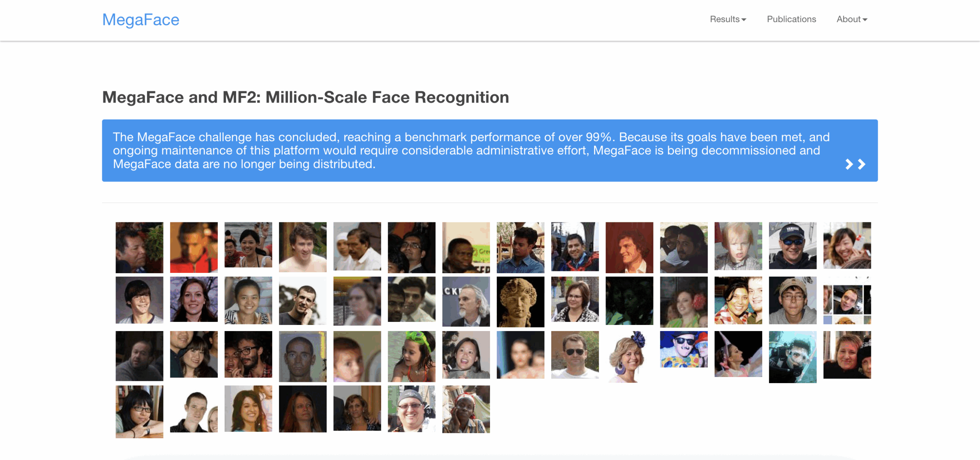980x460 pixels.
Task: Open curly-haired profile on red background thumbnail
Action: [x=629, y=248]
